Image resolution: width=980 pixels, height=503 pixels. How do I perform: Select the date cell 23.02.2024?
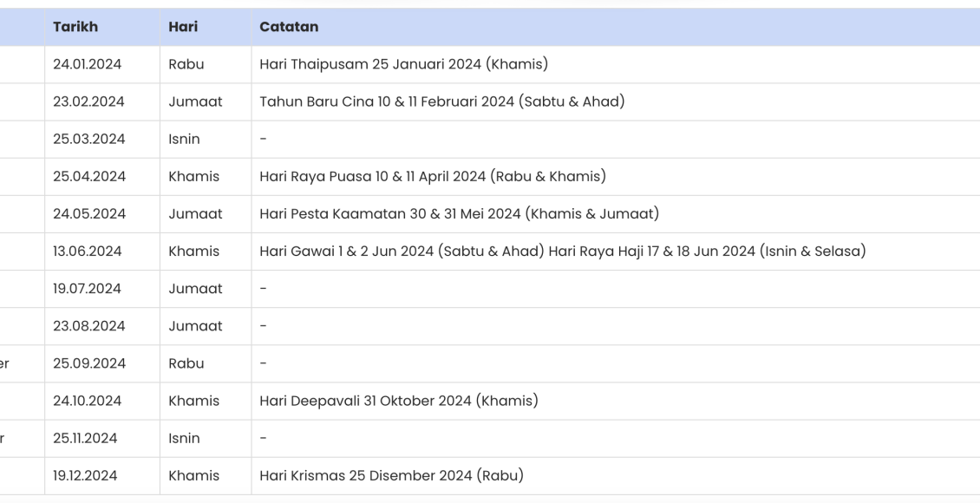88,101
